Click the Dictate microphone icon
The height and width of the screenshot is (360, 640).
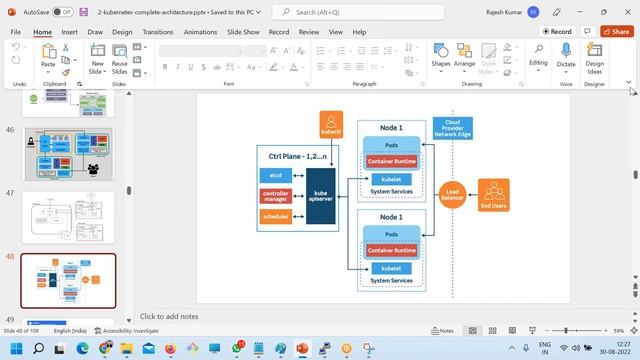point(566,51)
